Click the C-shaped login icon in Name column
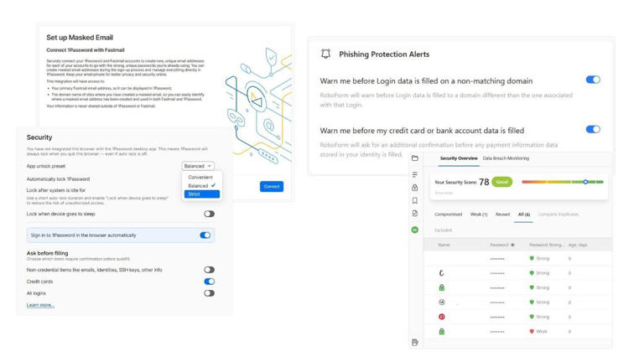The height and width of the screenshot is (362, 644). point(442,273)
